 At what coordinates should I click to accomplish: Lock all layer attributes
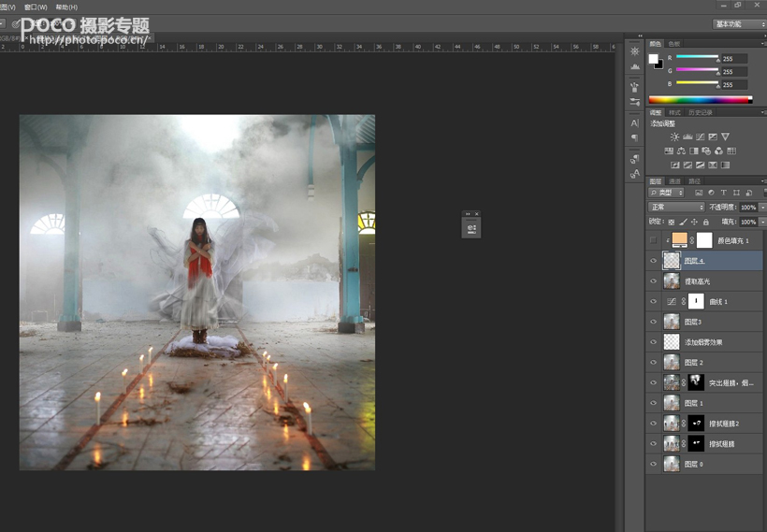coord(706,222)
